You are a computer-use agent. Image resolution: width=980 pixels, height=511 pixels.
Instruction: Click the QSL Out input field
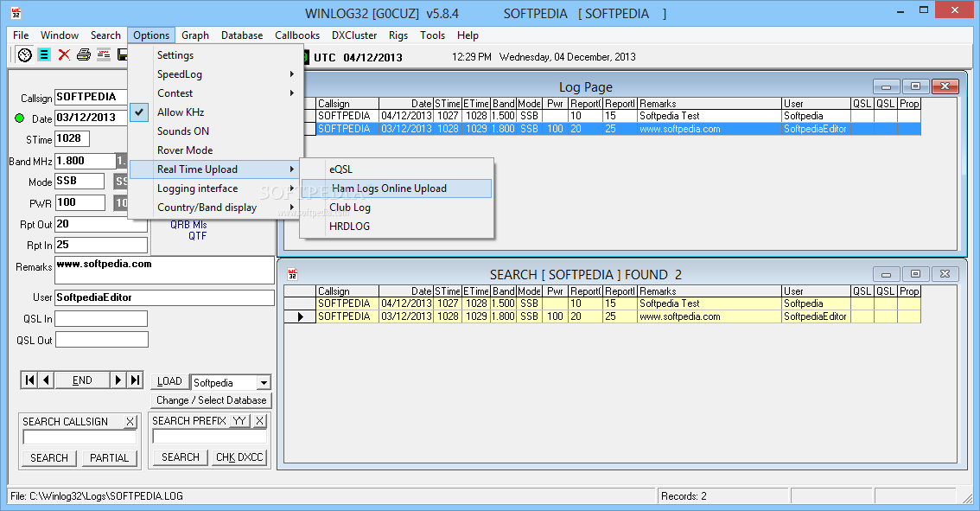(x=102, y=340)
